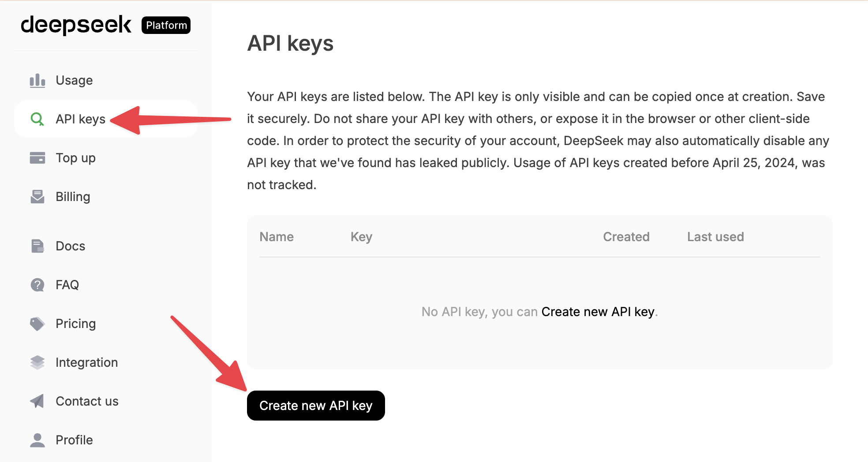Click the inline Create new API key link
Image resolution: width=868 pixels, height=462 pixels.
598,312
